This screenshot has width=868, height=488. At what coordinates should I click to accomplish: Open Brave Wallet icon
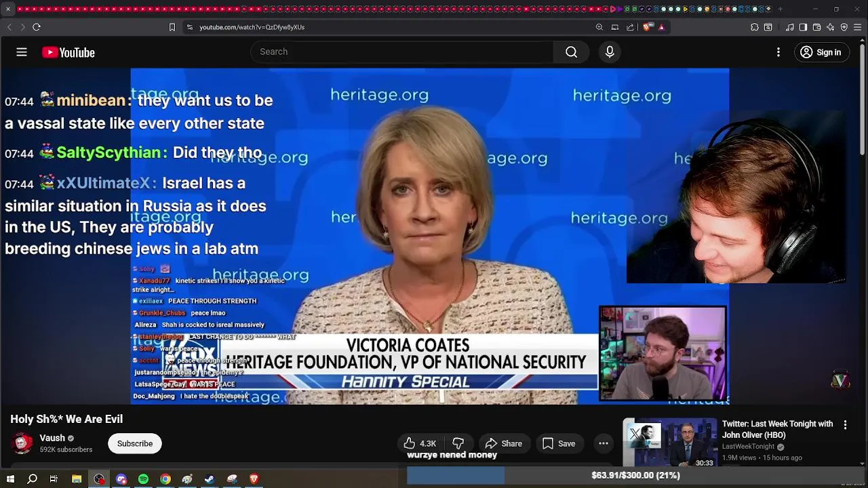pyautogui.click(x=817, y=27)
